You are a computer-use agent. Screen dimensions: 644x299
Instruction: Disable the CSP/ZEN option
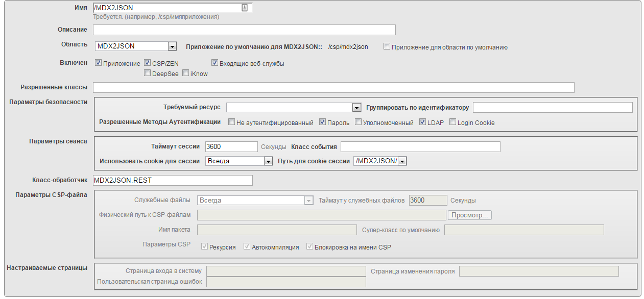[x=148, y=63]
